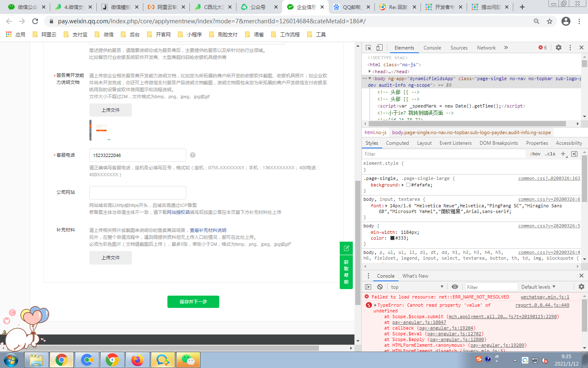The height and width of the screenshot is (368, 588).
Task: Open the console drawer three-dot menu
Action: point(368,276)
